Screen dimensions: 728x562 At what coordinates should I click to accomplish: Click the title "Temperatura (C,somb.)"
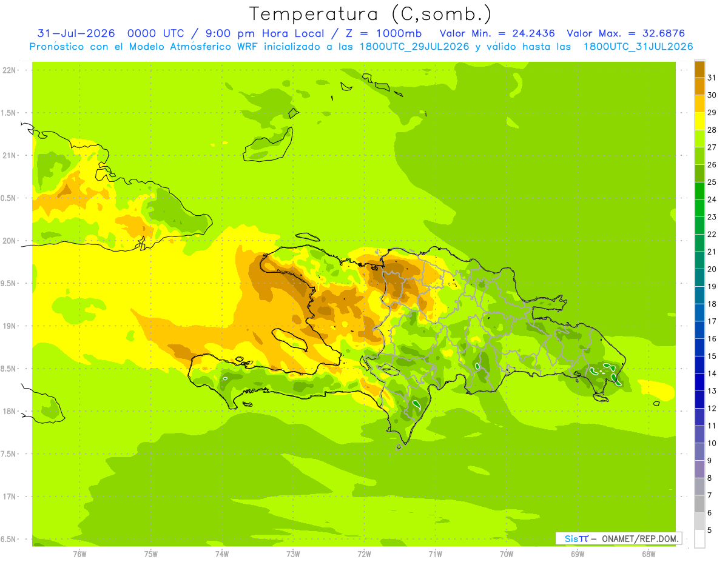pos(371,14)
